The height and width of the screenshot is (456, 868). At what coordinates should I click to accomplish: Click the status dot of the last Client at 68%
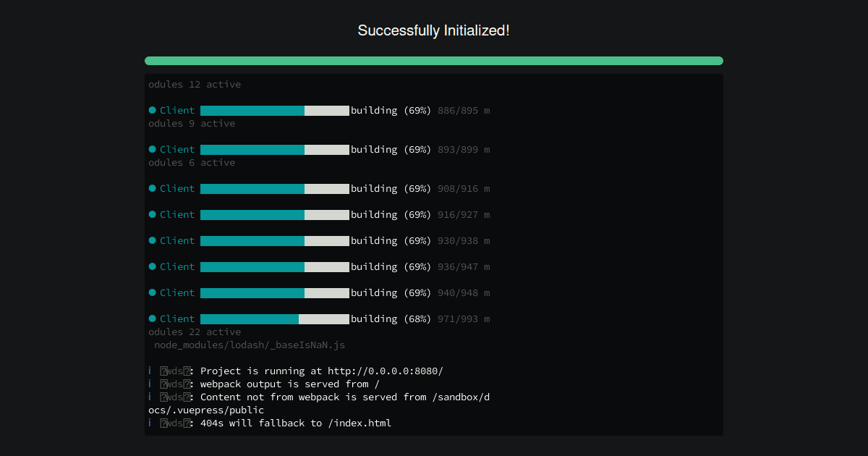tap(152, 318)
